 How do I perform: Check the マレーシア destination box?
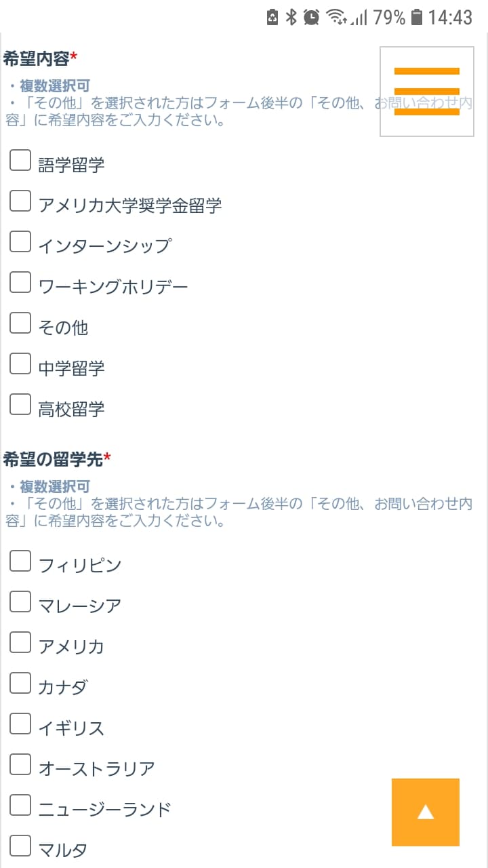tap(20, 601)
